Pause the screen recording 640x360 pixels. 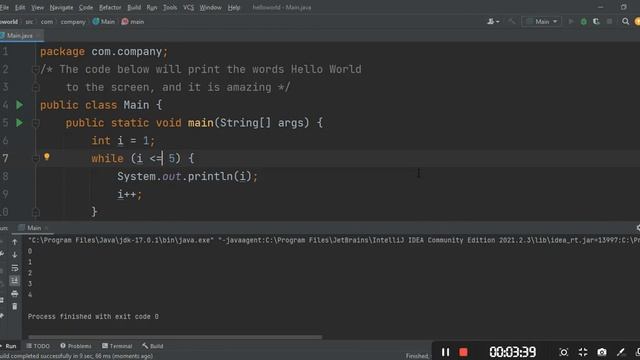pos(445,352)
